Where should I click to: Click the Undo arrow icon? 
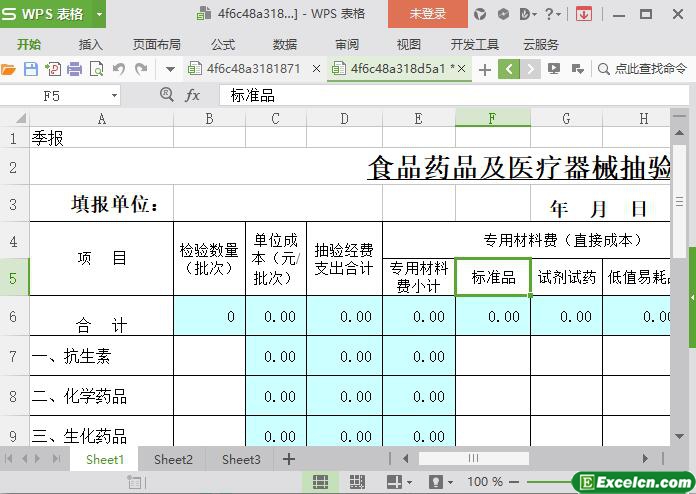[119, 69]
